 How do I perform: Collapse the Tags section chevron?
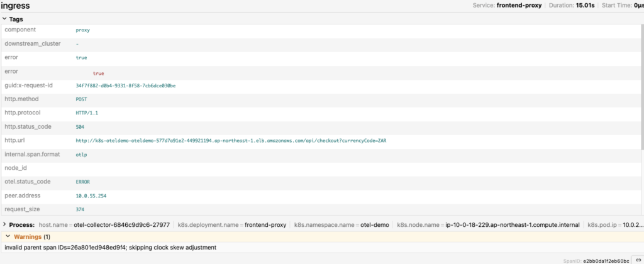5,19
